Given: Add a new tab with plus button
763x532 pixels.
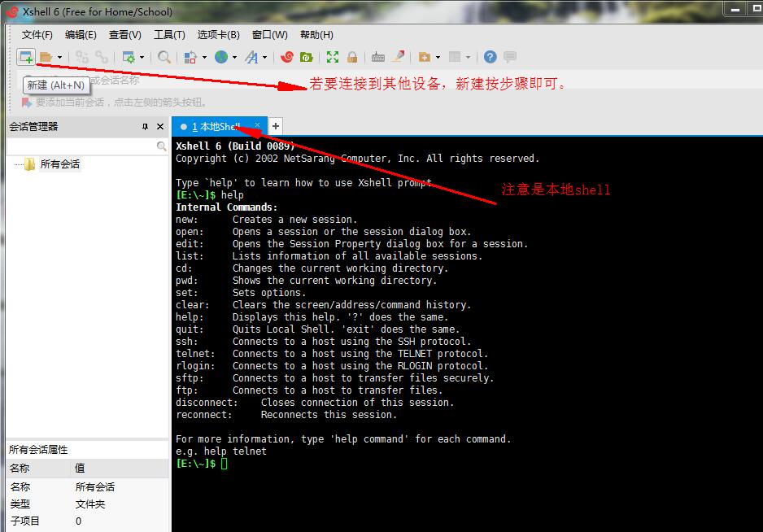Looking at the screenshot, I should coord(276,126).
